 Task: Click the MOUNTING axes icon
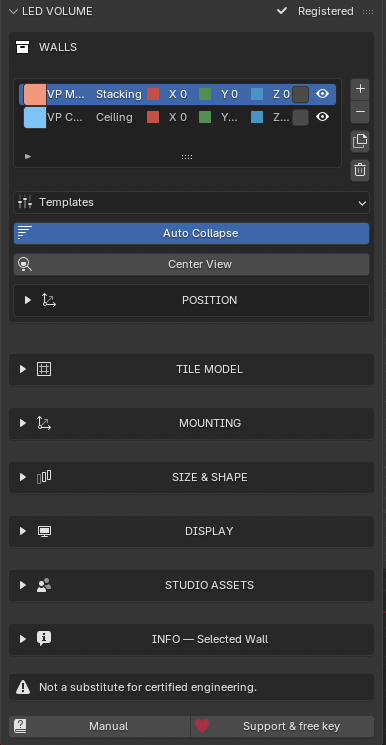(44, 423)
